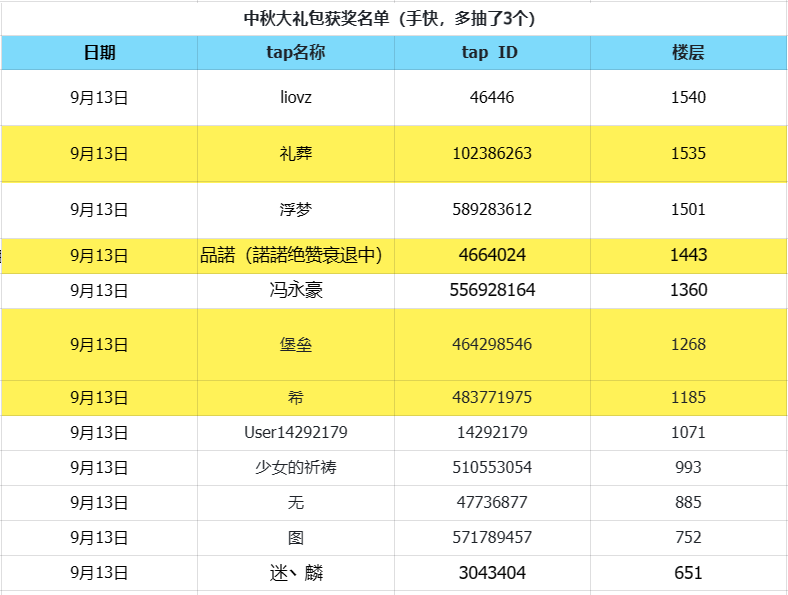788x595 pixels.
Task: Click the 浮梦 name cell
Action: point(295,210)
